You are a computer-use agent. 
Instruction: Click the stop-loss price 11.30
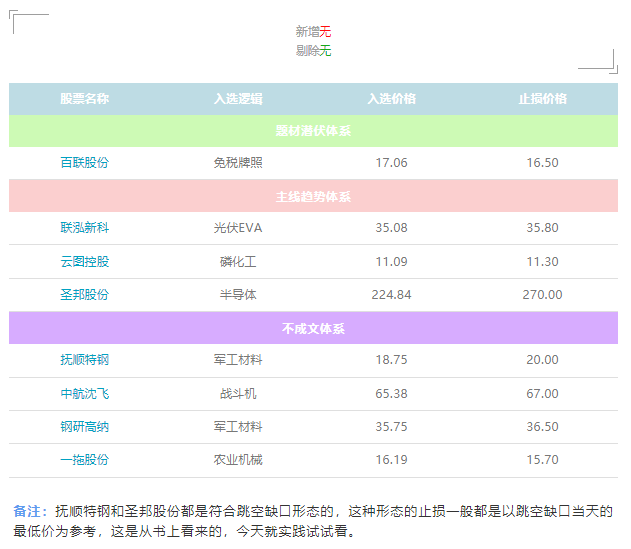542,262
